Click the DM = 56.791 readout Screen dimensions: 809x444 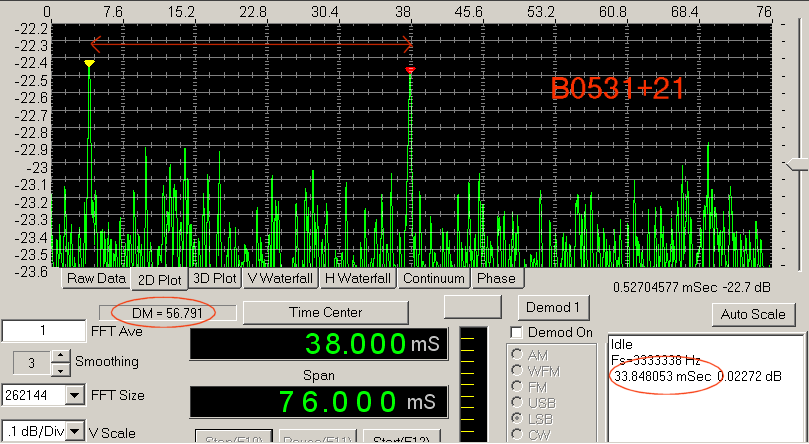coord(167,313)
